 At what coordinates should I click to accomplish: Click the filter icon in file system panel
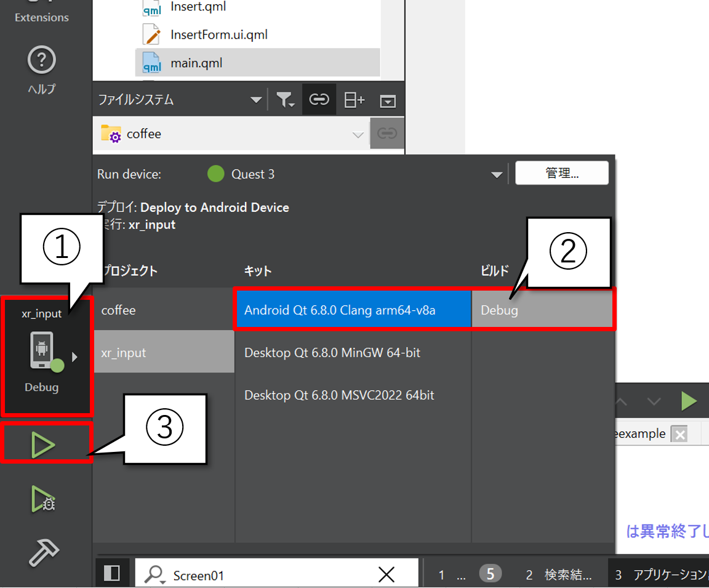point(285,100)
